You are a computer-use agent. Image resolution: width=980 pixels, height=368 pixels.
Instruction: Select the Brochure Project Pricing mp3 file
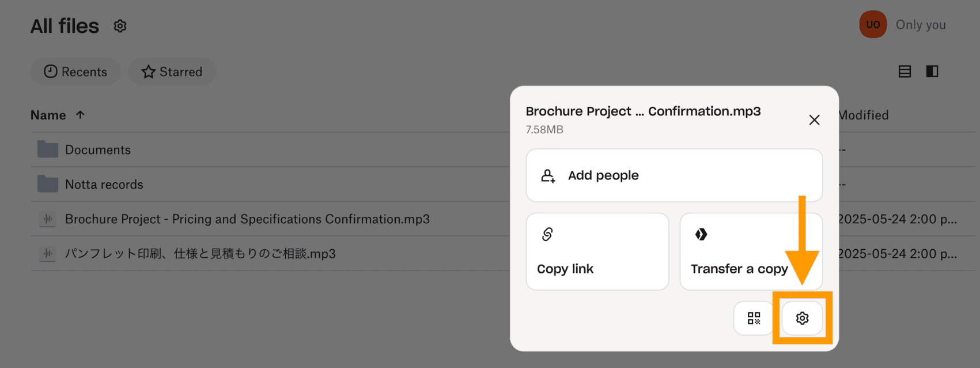click(247, 219)
